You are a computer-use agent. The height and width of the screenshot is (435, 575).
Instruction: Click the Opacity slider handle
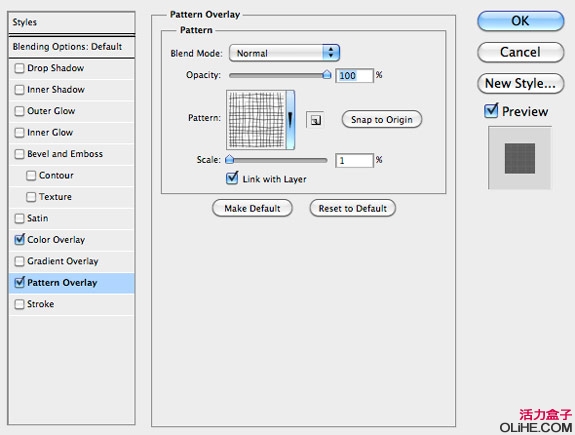coord(326,74)
